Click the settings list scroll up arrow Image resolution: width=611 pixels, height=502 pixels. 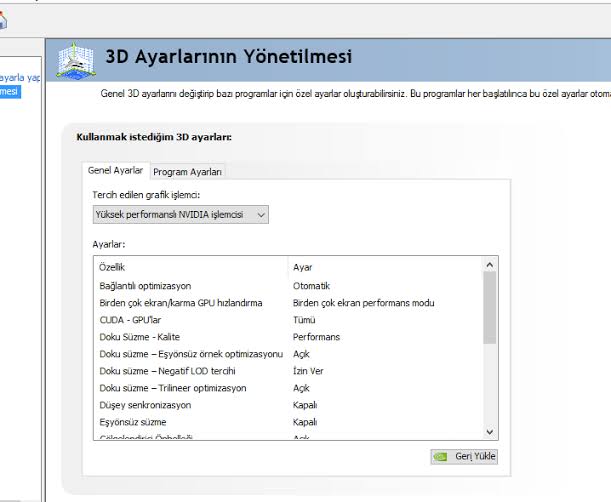point(490,265)
